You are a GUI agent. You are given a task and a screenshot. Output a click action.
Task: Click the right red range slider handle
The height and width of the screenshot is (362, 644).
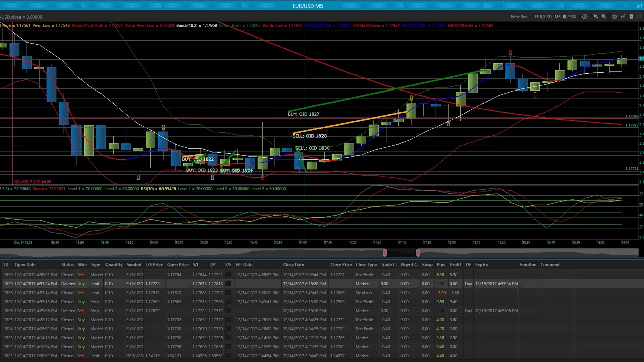pos(418,253)
